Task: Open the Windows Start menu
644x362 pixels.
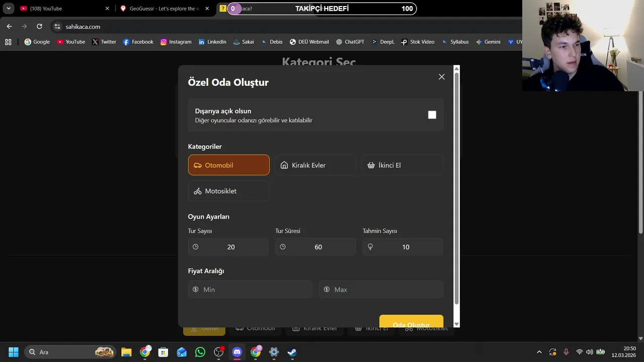Action: [14, 352]
